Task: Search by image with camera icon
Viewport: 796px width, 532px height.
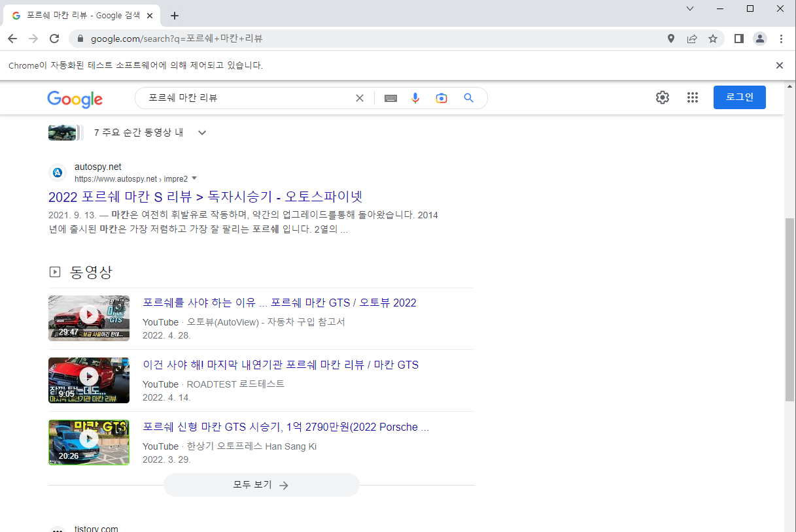Action: pyautogui.click(x=441, y=98)
